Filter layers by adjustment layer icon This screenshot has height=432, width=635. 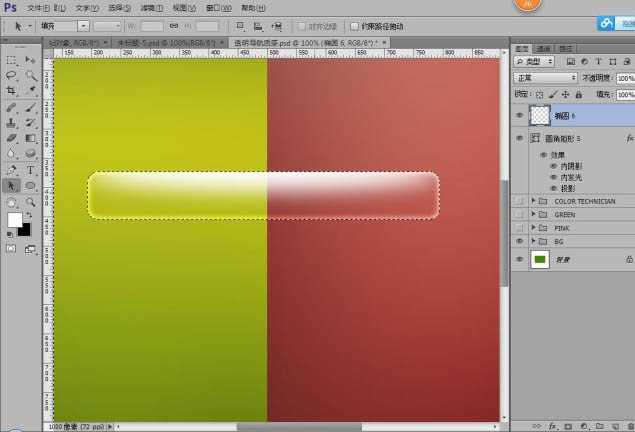click(584, 62)
